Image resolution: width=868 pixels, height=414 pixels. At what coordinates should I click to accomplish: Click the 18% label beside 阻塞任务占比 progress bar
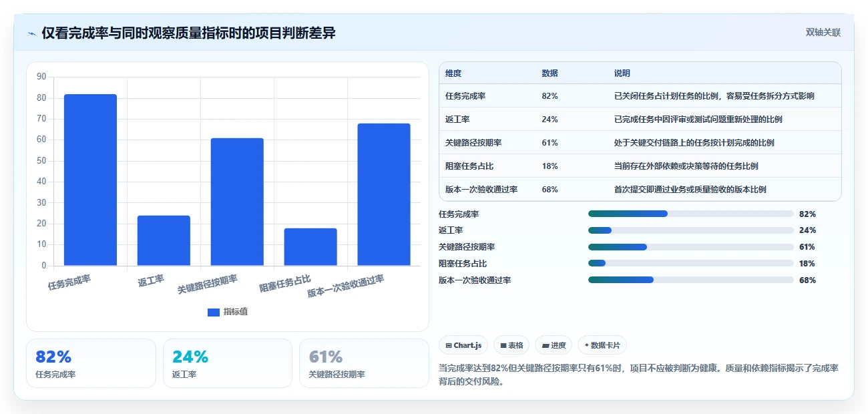(x=807, y=264)
